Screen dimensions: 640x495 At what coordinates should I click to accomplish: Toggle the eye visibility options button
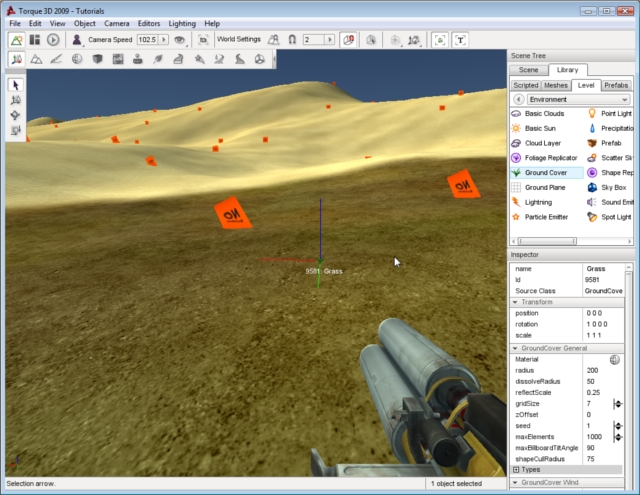180,40
